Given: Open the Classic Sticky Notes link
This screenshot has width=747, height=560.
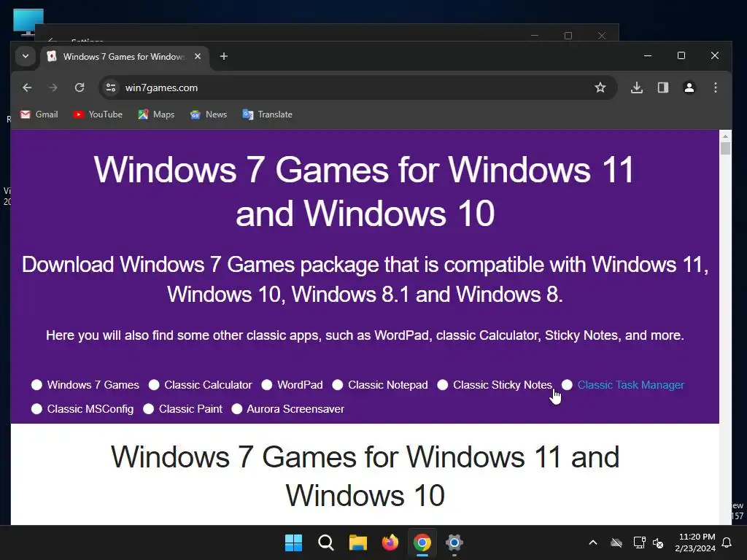Looking at the screenshot, I should click(502, 385).
